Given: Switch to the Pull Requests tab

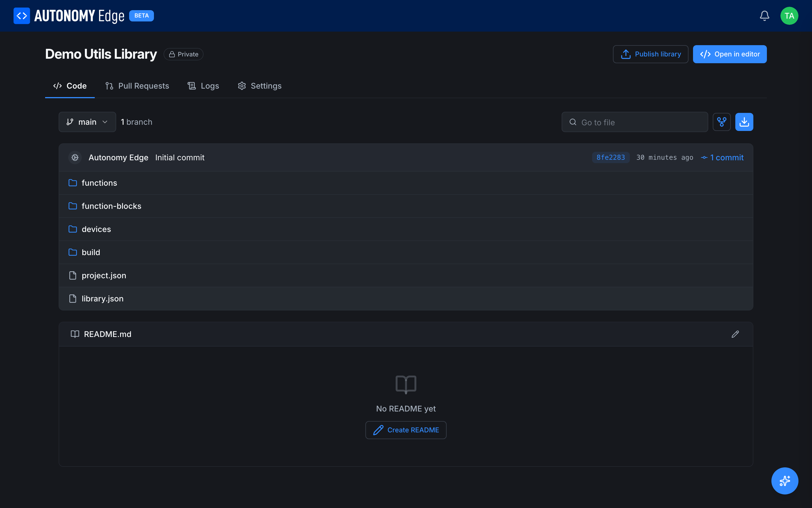Looking at the screenshot, I should pyautogui.click(x=137, y=86).
